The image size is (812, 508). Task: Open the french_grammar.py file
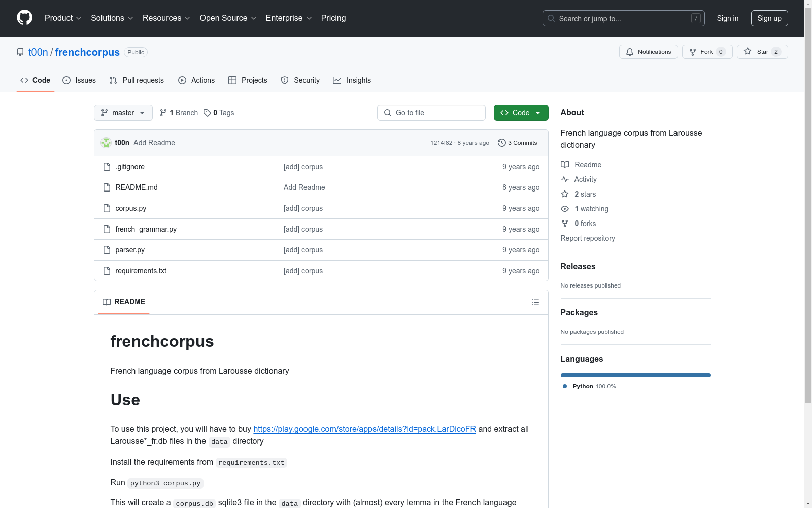pyautogui.click(x=146, y=229)
